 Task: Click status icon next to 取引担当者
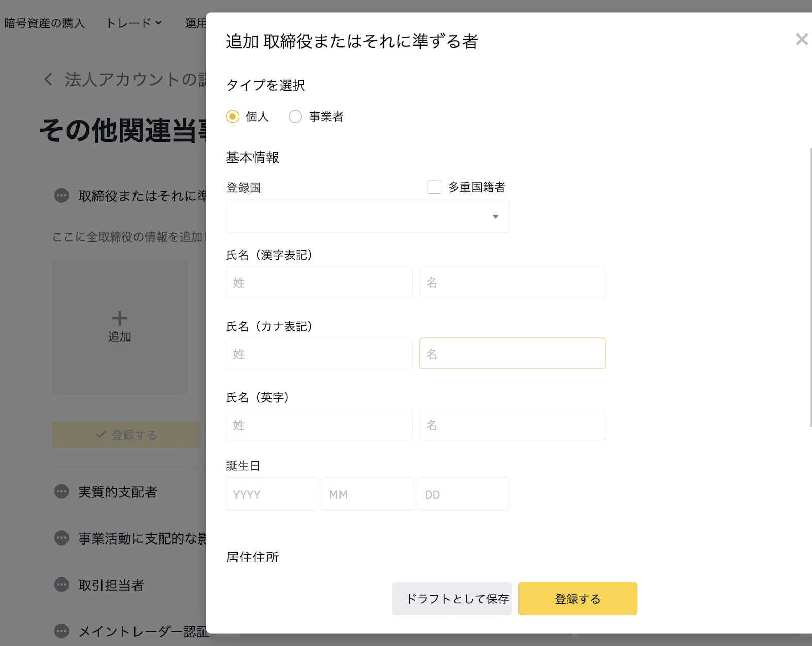(x=61, y=585)
